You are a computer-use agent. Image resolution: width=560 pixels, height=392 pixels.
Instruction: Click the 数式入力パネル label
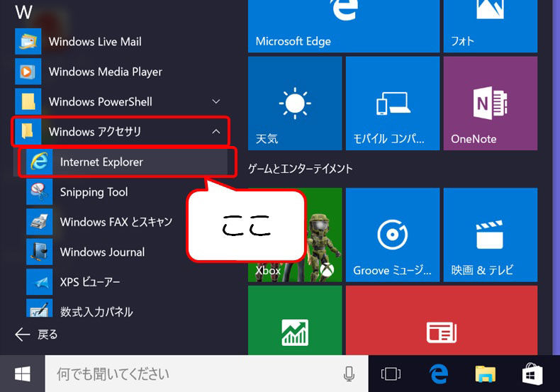pos(96,312)
